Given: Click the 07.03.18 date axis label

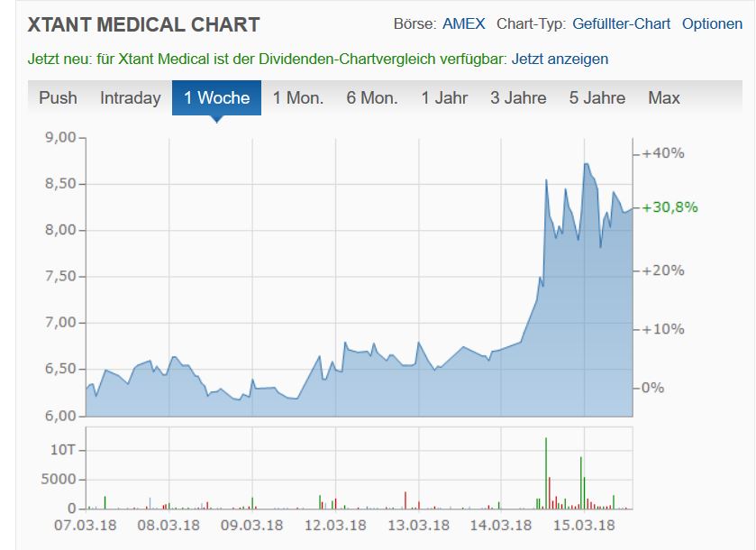Looking at the screenshot, I should 86,525.
